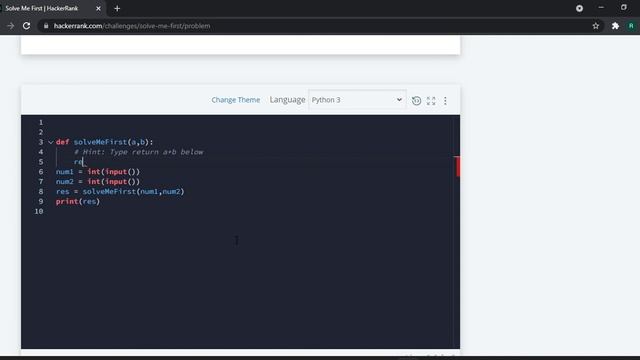Screen dimensions: 640x360
Task: Click the editor scrollbar red marker
Action: tap(457, 166)
